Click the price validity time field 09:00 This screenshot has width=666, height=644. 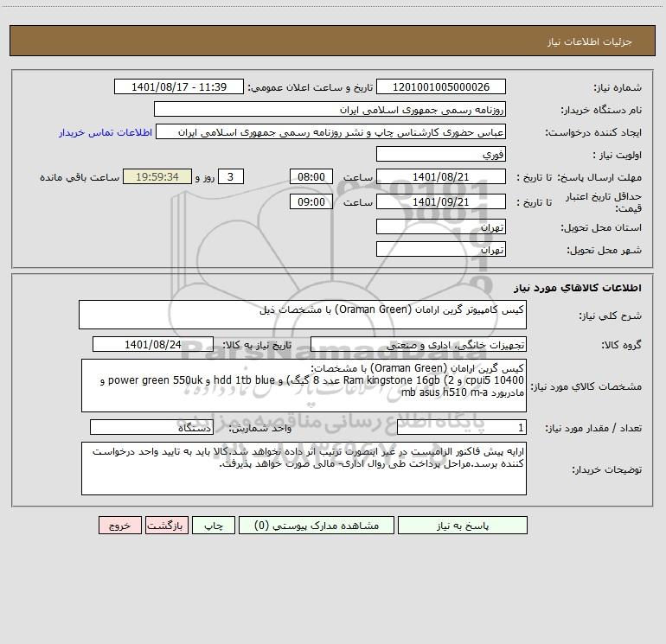(311, 201)
